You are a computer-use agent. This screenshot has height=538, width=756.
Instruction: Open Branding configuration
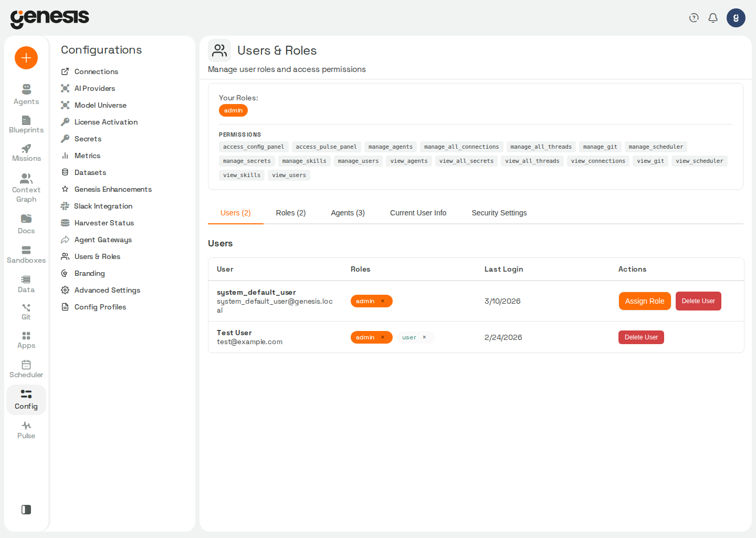pyautogui.click(x=83, y=273)
